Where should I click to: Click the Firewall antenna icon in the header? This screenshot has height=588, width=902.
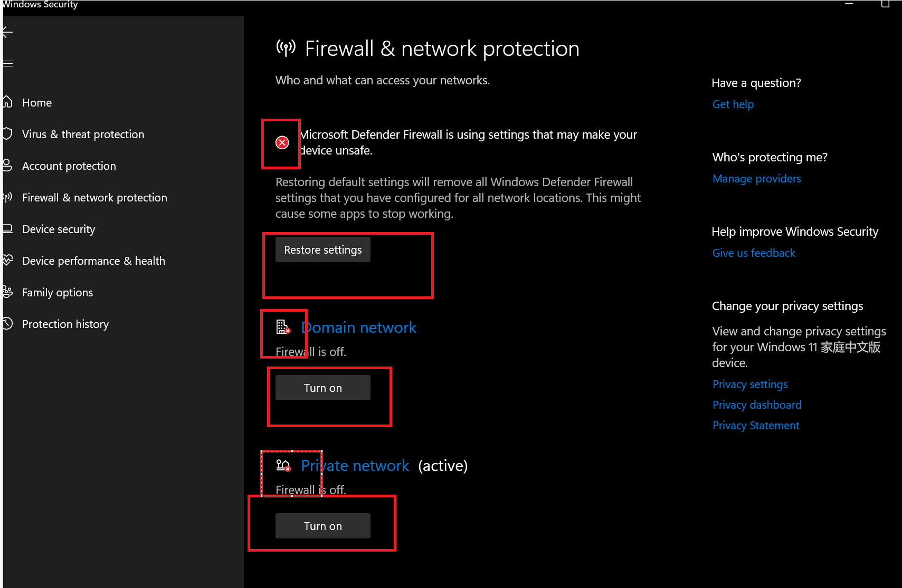[286, 48]
